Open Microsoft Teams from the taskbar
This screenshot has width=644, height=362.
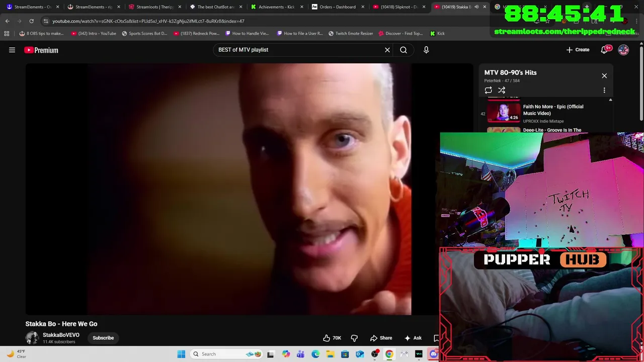tap(300, 354)
